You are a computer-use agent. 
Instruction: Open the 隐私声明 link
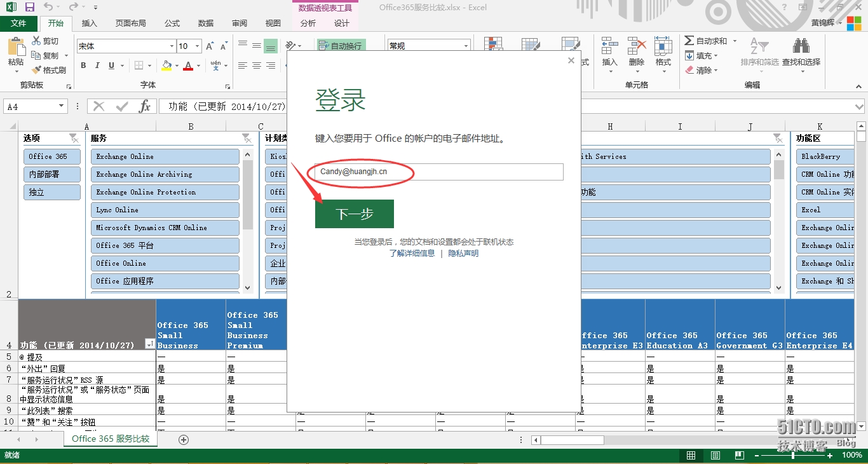pos(463,254)
